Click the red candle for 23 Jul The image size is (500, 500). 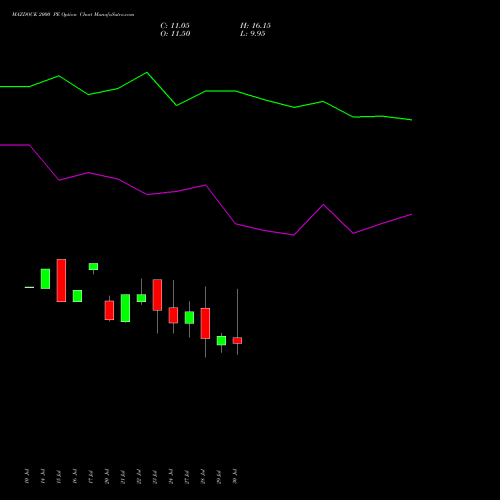(x=157, y=295)
